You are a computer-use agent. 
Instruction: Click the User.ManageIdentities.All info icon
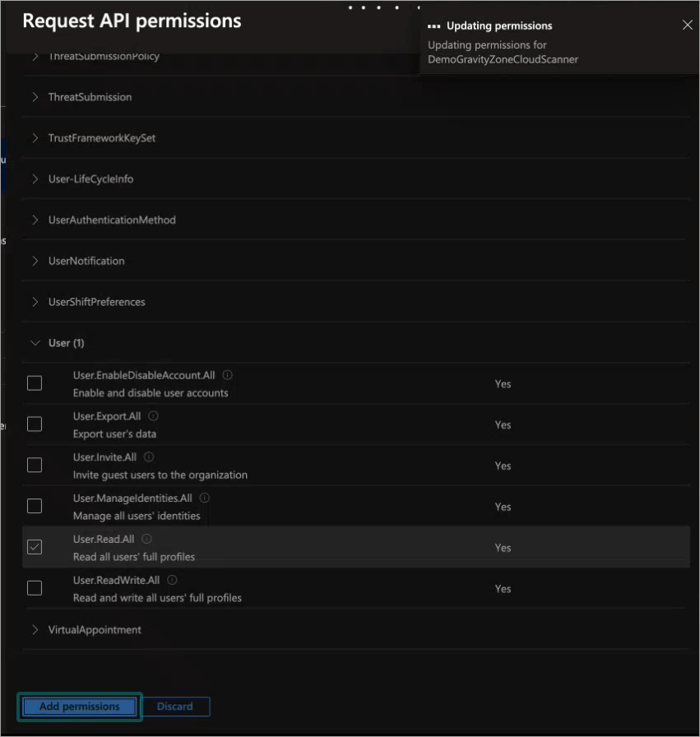tap(204, 498)
